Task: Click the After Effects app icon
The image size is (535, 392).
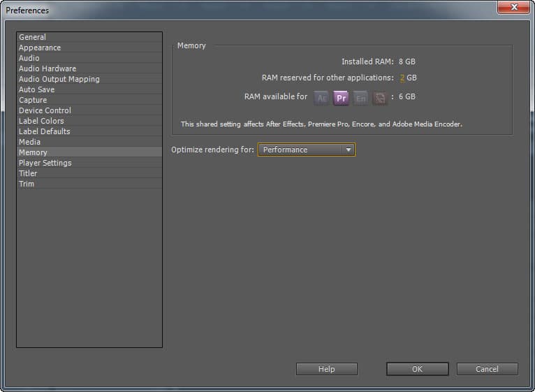Action: (x=321, y=98)
